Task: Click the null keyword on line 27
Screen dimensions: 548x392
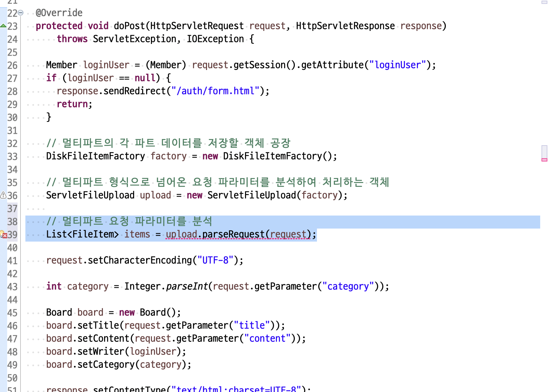Action: 145,78
